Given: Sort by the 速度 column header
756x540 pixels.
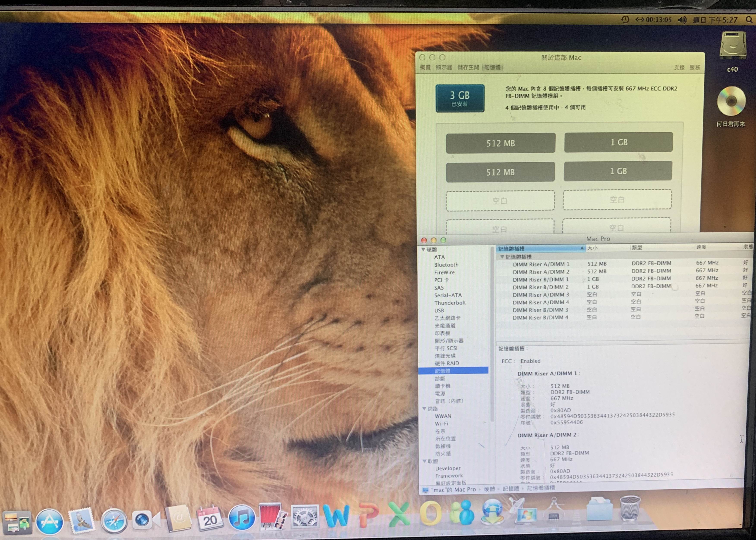Looking at the screenshot, I should [718, 247].
